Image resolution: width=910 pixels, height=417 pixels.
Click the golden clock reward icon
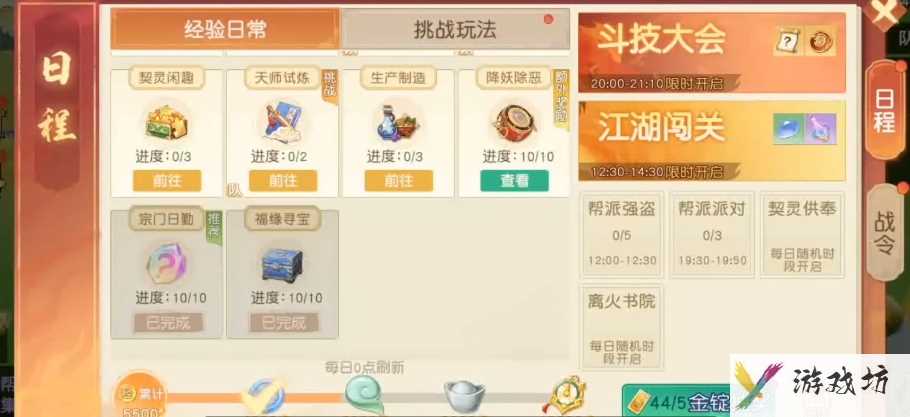pos(564,396)
